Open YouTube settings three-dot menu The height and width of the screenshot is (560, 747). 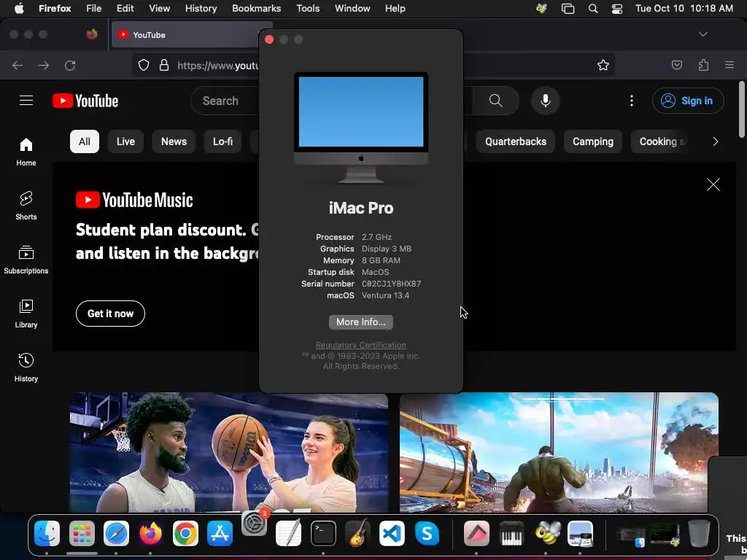[632, 101]
